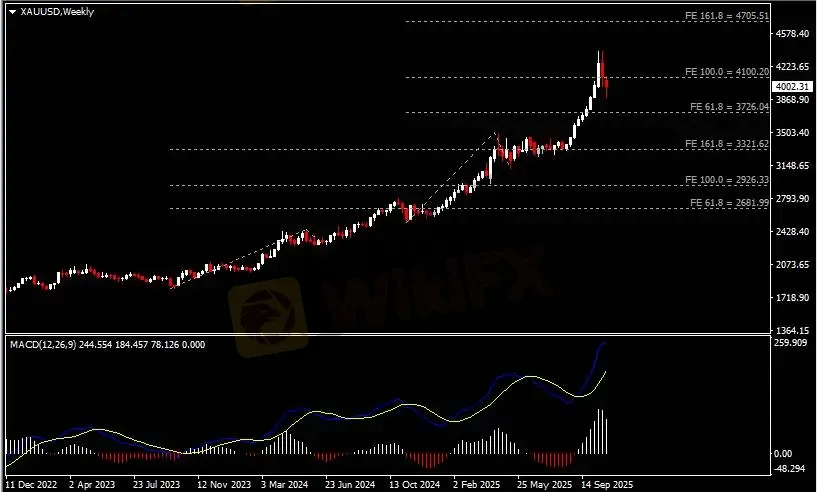817x492 pixels.
Task: Click the 3148.65 price axis value
Action: [x=792, y=166]
